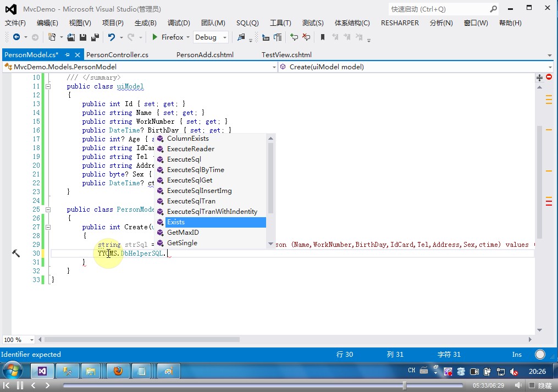Collapse the uiModel class outline region
The height and width of the screenshot is (392, 558).
coord(48,86)
